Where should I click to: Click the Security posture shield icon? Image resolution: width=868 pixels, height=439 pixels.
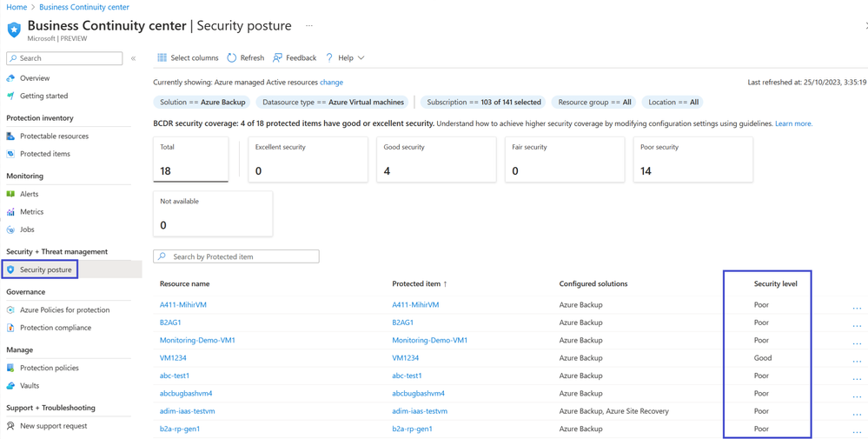pyautogui.click(x=10, y=269)
